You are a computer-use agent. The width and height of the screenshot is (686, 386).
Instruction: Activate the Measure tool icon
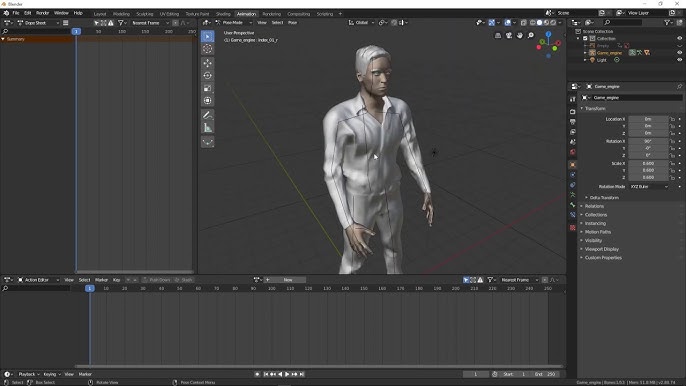(x=207, y=128)
